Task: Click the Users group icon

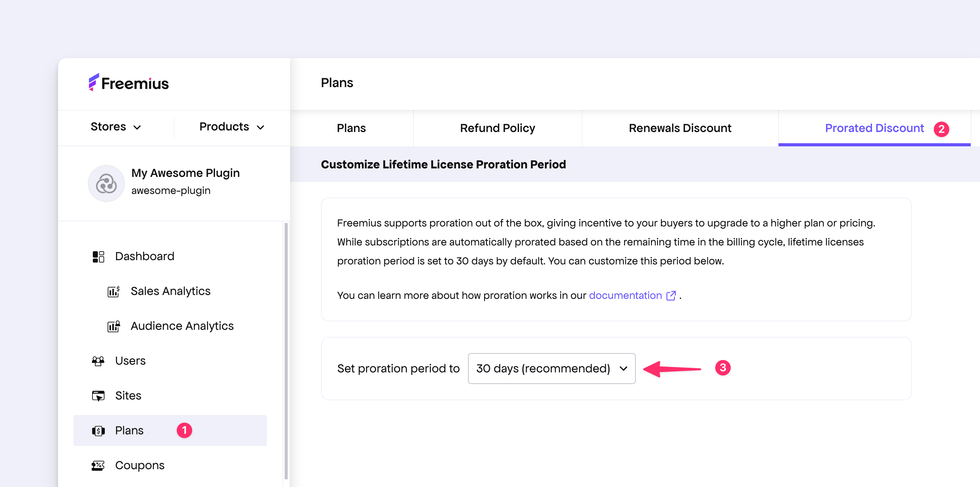Action: pos(98,361)
